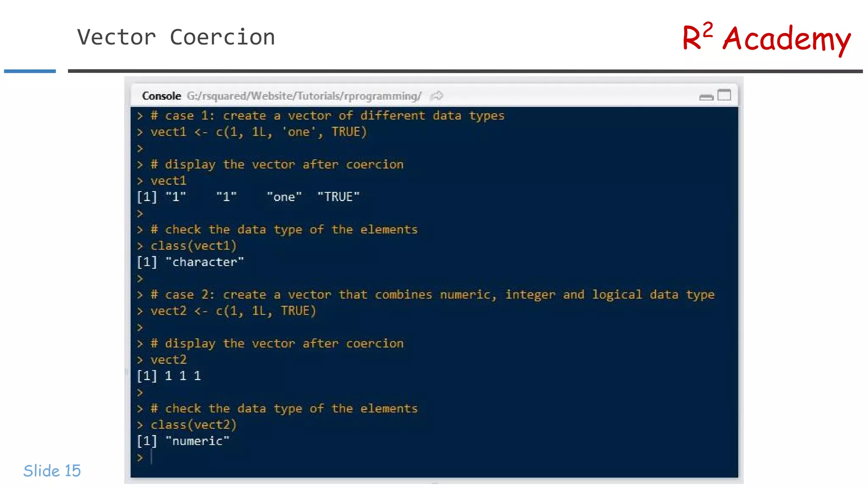Maximize the Console pane
The image size is (868, 488).
(x=724, y=95)
